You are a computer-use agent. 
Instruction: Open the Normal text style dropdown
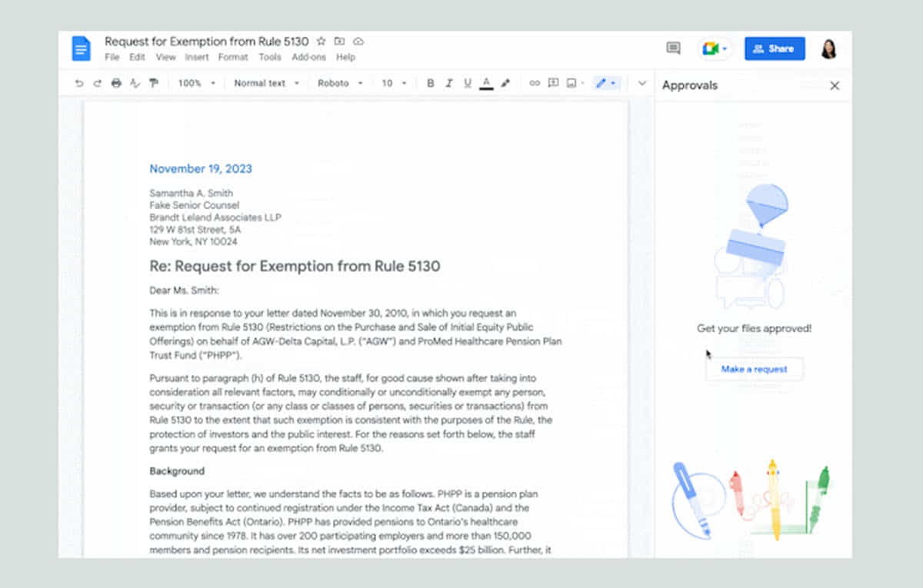pos(266,83)
